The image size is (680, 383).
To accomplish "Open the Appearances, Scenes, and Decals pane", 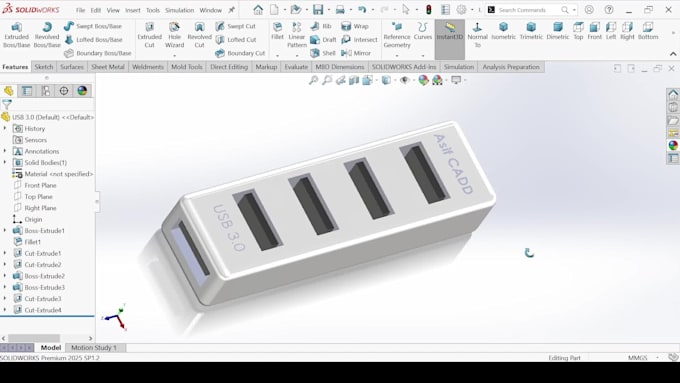I will [673, 145].
